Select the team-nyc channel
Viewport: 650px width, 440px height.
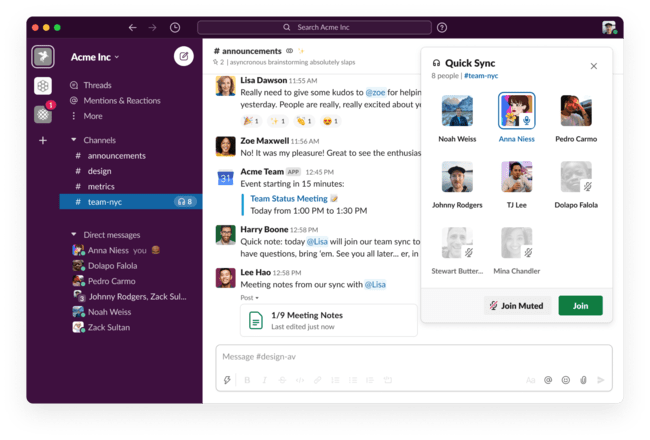131,202
